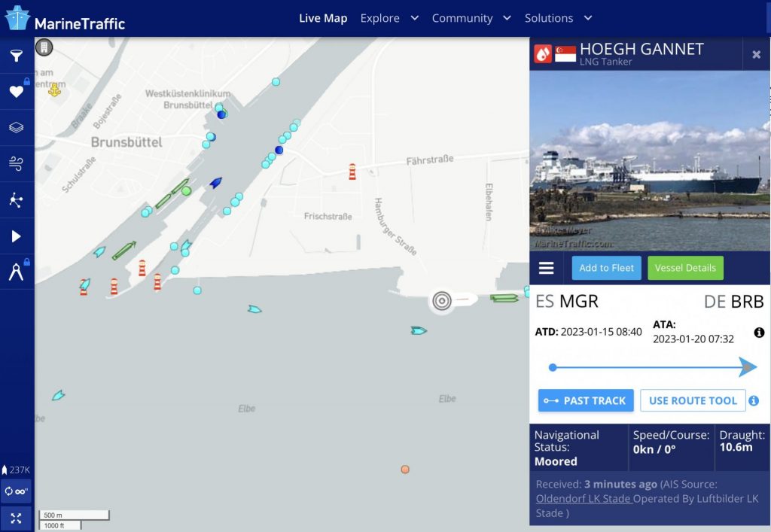Image resolution: width=771 pixels, height=532 pixels.
Task: Open Vessel Details button
Action: point(685,268)
